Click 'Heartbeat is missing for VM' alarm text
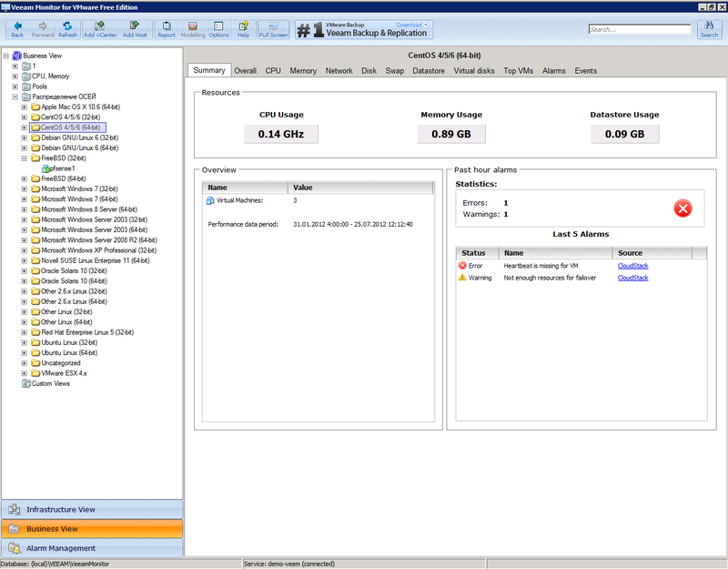Image resolution: width=728 pixels, height=569 pixels. 541,266
